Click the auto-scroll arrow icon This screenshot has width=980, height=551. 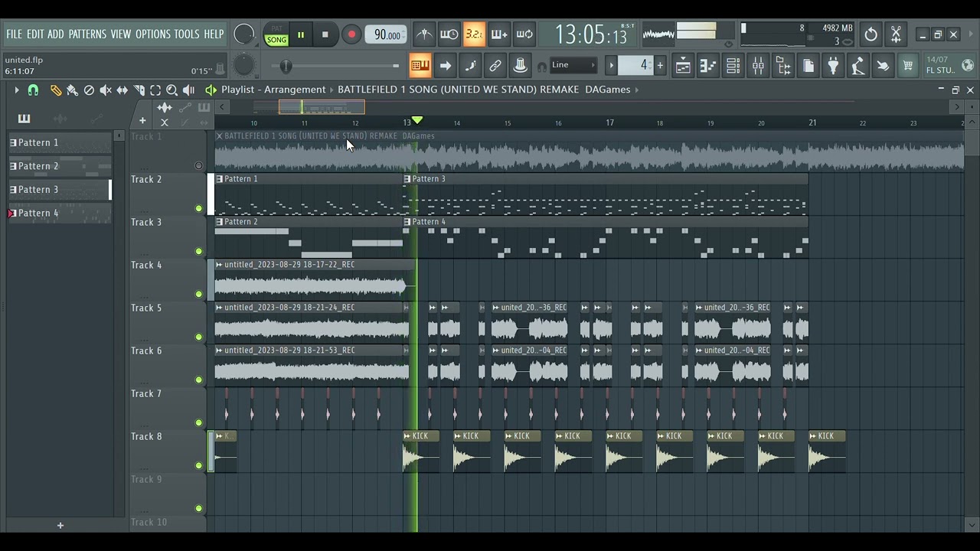(x=445, y=66)
